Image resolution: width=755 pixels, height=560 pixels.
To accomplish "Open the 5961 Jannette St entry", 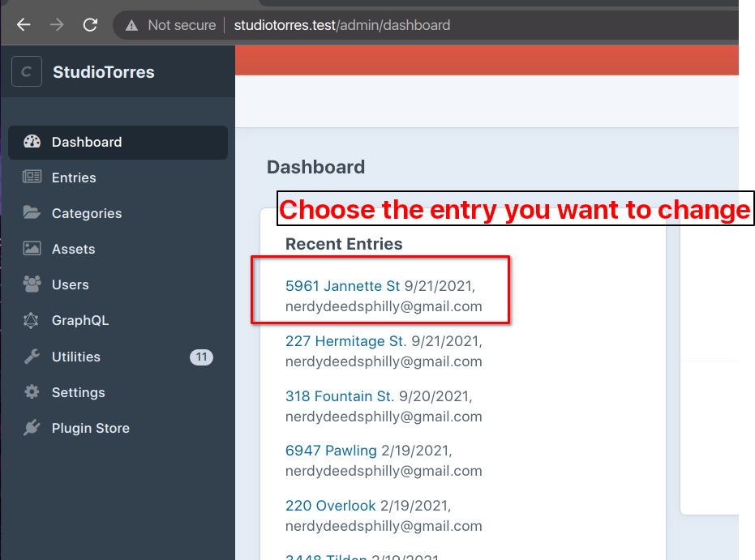I will [x=342, y=286].
